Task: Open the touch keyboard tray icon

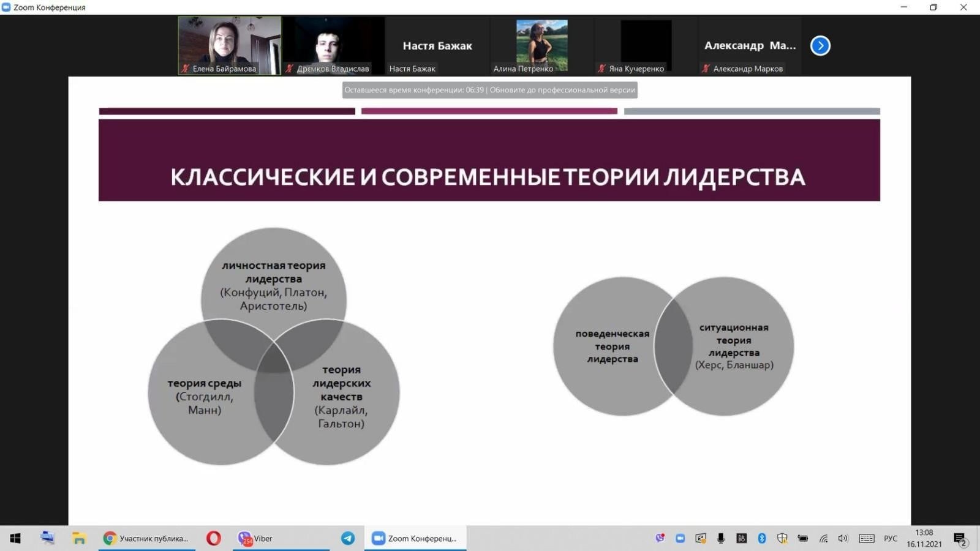Action: pos(866,538)
